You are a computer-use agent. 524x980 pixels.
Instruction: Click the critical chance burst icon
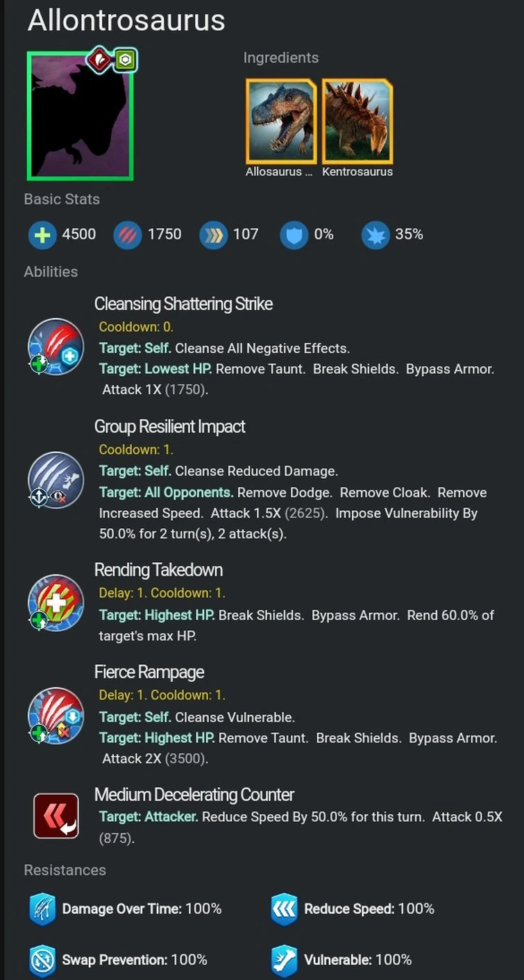[x=375, y=235]
